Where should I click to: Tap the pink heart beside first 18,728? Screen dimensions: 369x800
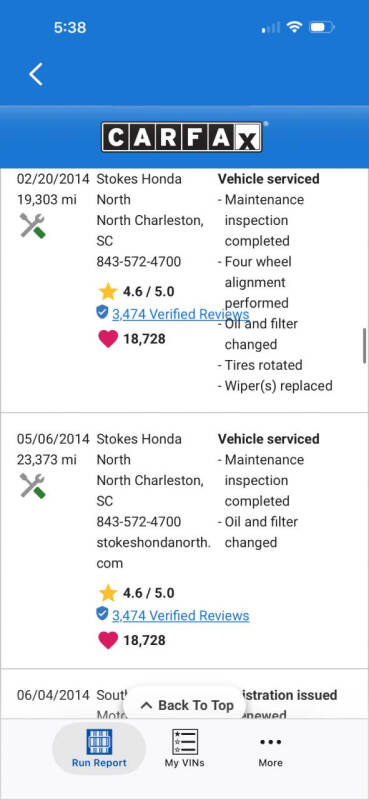pos(108,339)
